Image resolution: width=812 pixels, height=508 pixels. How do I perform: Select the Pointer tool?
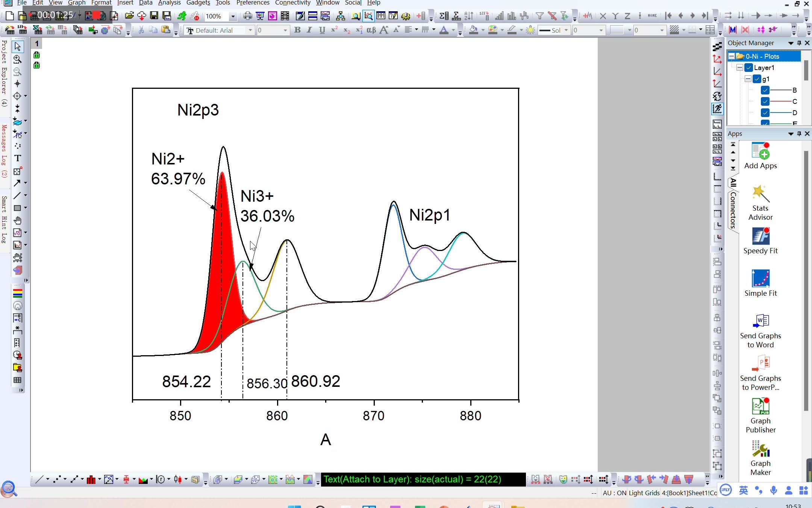coord(17,47)
